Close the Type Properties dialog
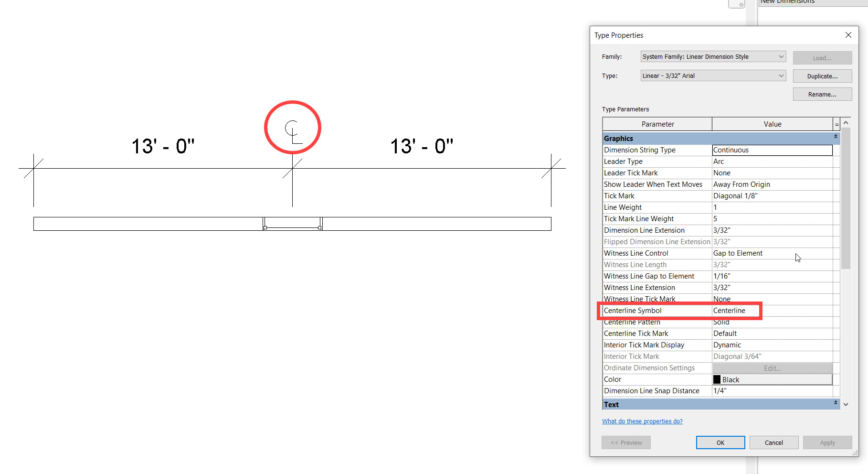This screenshot has width=868, height=474. pyautogui.click(x=848, y=35)
